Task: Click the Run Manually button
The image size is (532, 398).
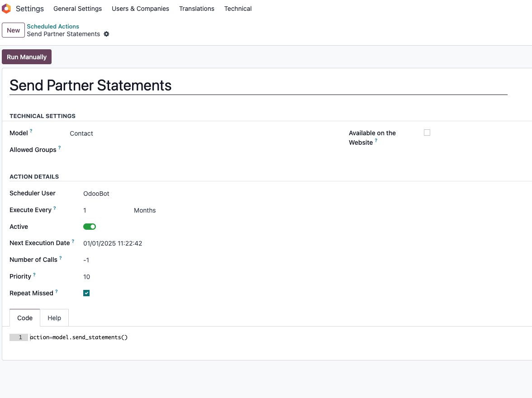Action: click(27, 57)
